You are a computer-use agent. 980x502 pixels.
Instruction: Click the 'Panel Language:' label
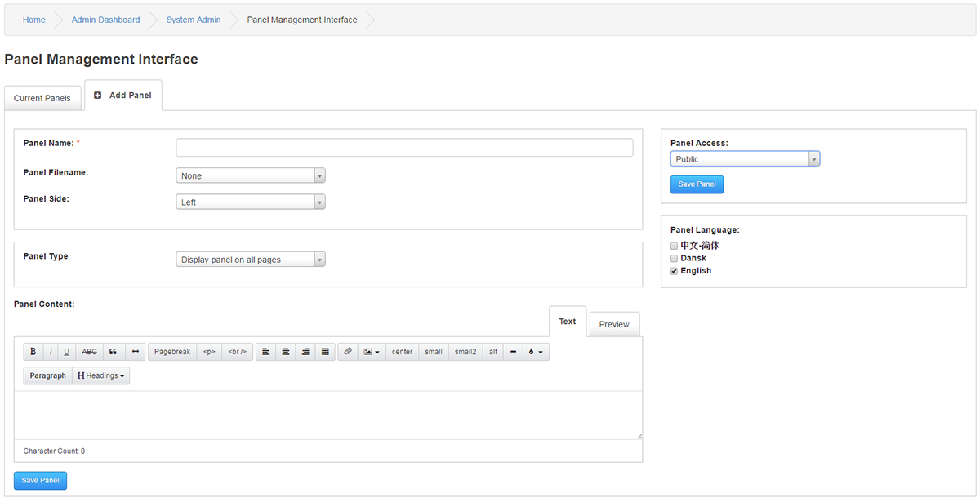pos(705,230)
